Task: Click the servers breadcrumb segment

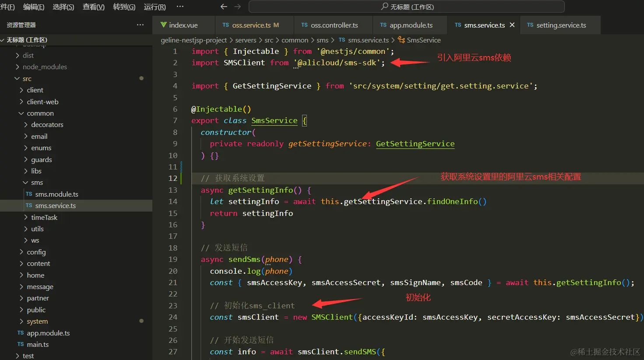Action: 246,40
